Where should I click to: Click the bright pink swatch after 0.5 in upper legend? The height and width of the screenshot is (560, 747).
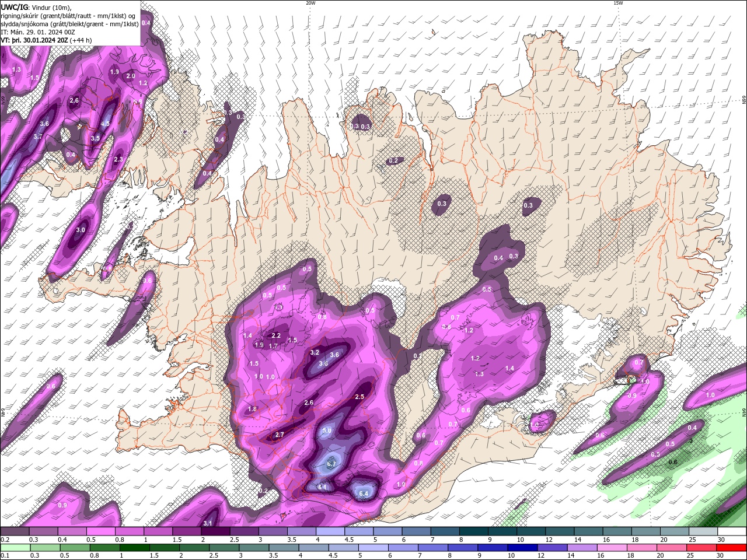coord(101,531)
